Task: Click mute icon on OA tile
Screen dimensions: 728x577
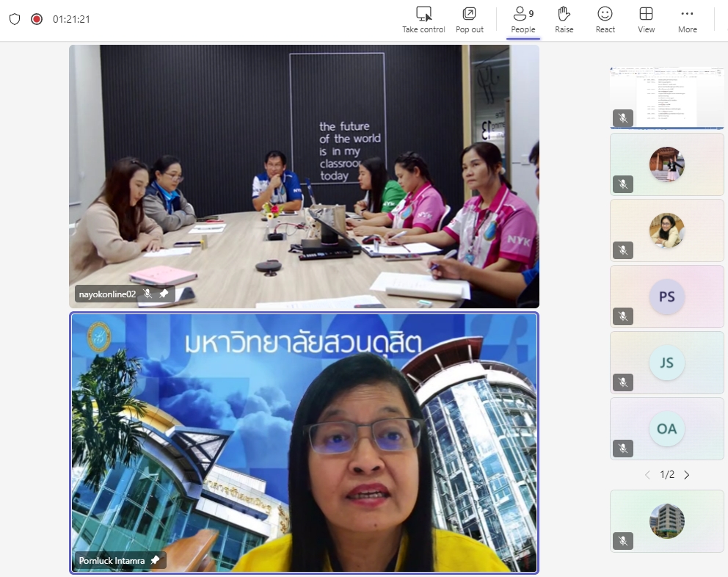Action: coord(623,449)
